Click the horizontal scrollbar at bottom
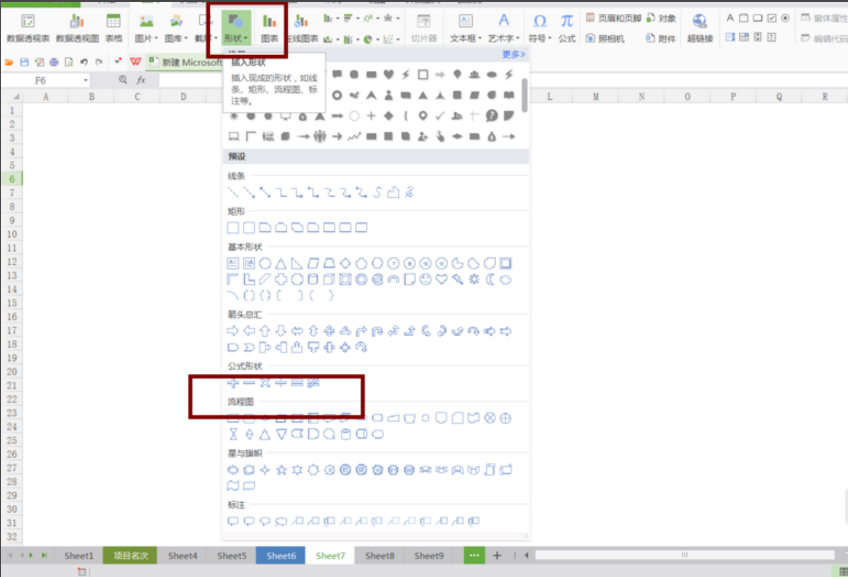This screenshot has height=577, width=848. 685,555
